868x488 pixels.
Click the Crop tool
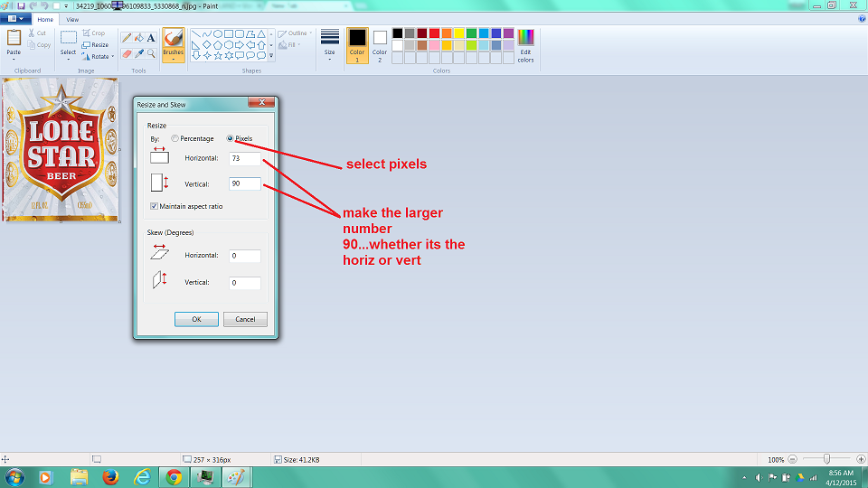94,33
